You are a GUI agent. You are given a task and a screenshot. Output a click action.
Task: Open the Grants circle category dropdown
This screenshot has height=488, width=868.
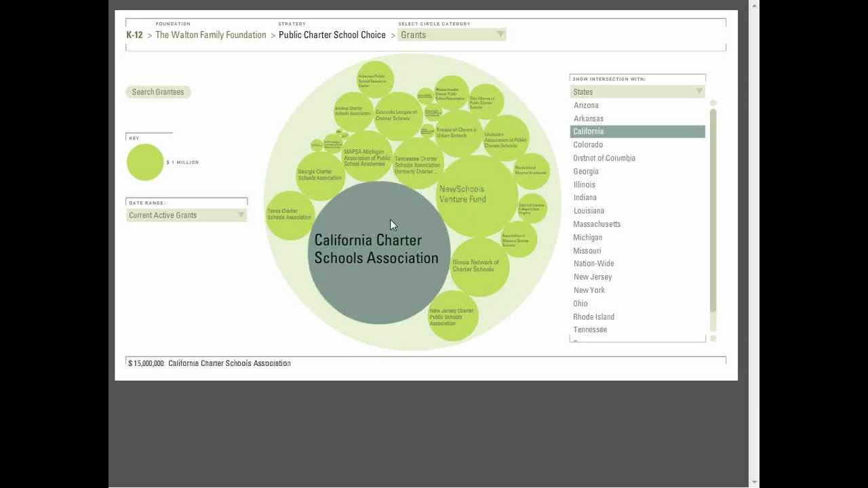452,35
